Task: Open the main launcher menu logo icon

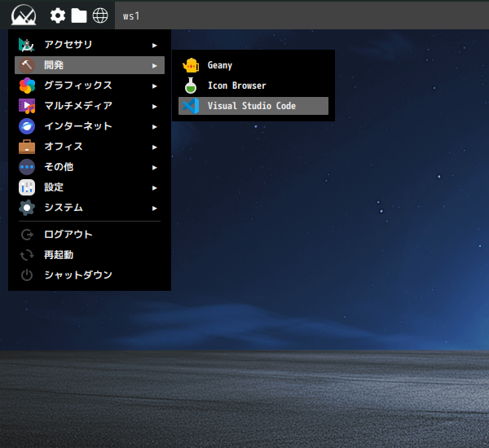Action: (x=24, y=15)
